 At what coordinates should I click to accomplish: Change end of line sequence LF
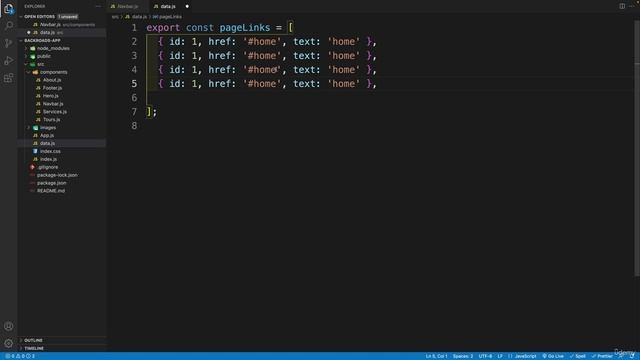point(500,356)
